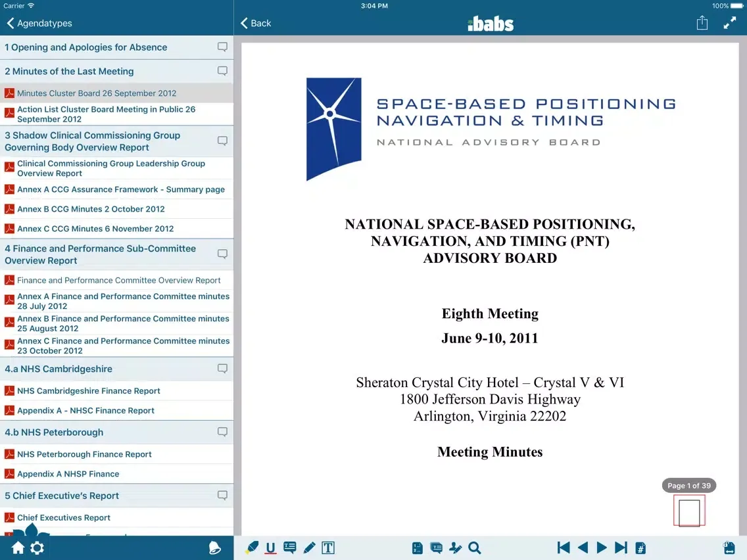Open NHS Peterborough Finance Report

pos(117,454)
